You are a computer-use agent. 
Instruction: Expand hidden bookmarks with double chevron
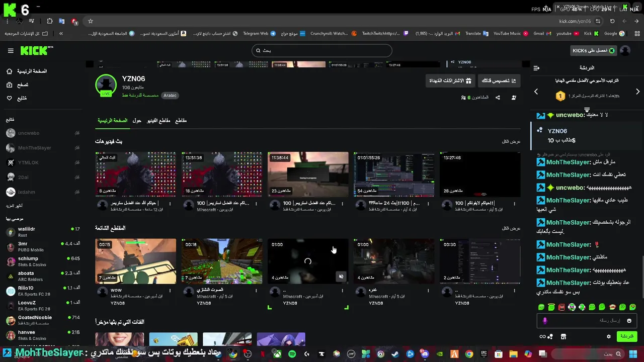[61, 34]
